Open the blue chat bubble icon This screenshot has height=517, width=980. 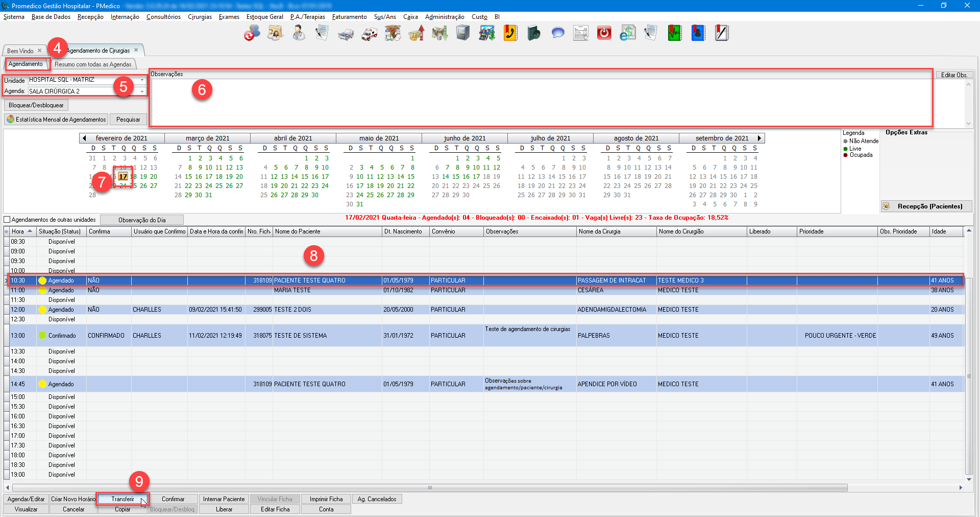[557, 33]
